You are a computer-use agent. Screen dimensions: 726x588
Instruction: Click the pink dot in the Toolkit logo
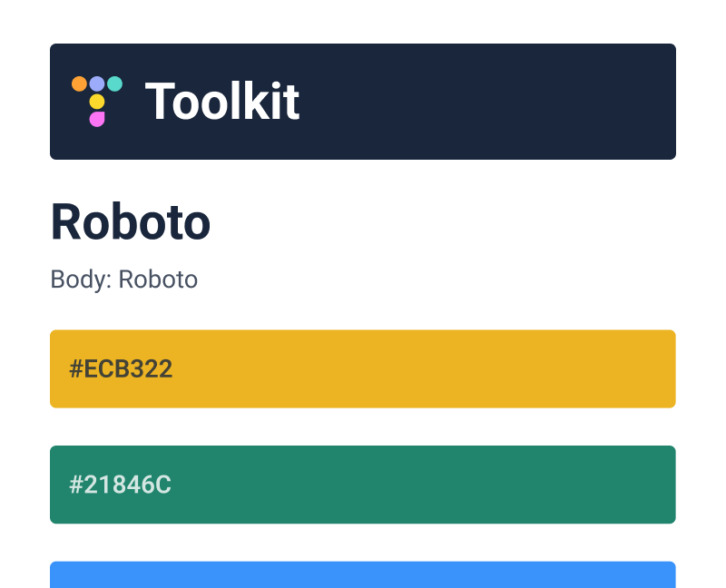[97, 120]
